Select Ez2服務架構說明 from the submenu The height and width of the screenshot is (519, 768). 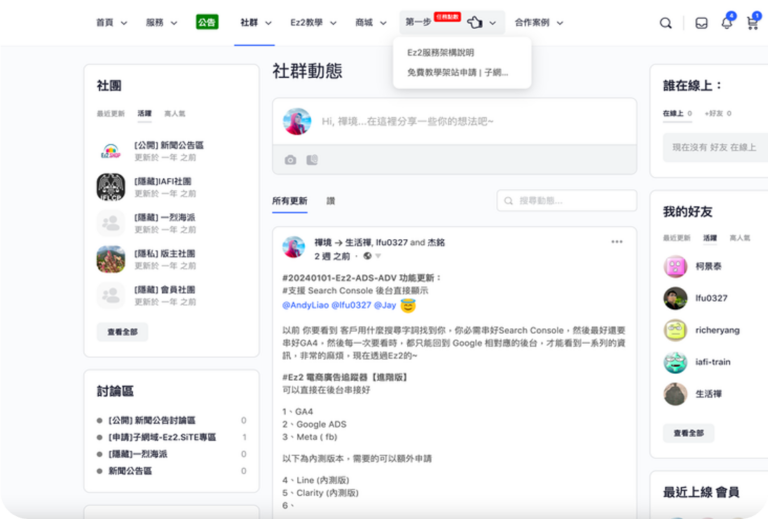coord(440,52)
